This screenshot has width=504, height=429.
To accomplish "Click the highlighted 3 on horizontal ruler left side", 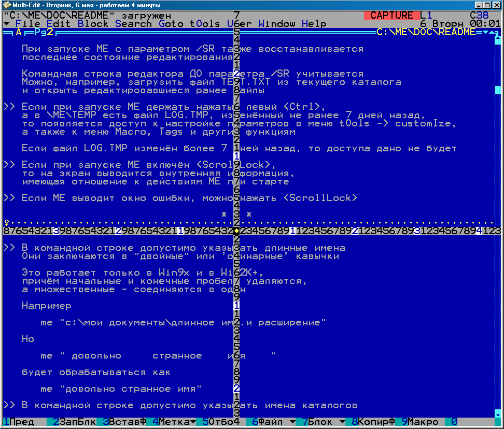I will pyautogui.click(x=56, y=231).
